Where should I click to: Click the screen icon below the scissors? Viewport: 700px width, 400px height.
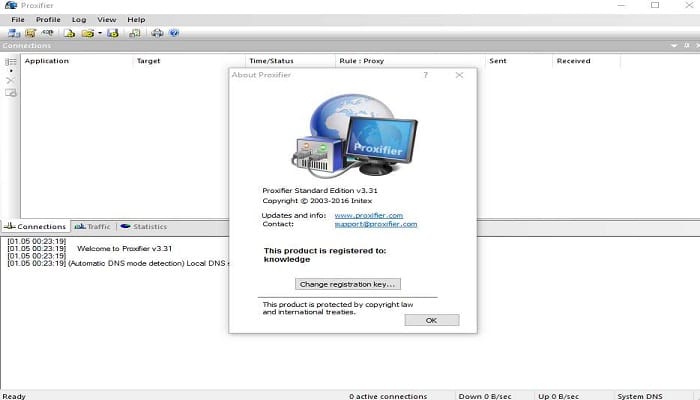coord(11,93)
